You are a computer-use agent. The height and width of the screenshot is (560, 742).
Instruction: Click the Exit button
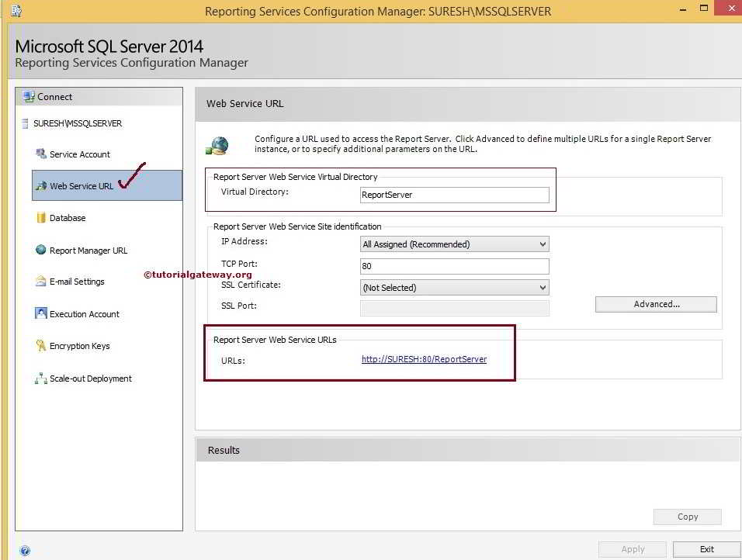pos(706,548)
